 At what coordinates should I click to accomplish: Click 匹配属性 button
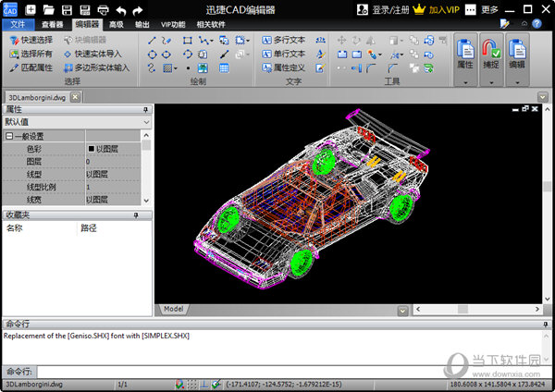point(31,67)
